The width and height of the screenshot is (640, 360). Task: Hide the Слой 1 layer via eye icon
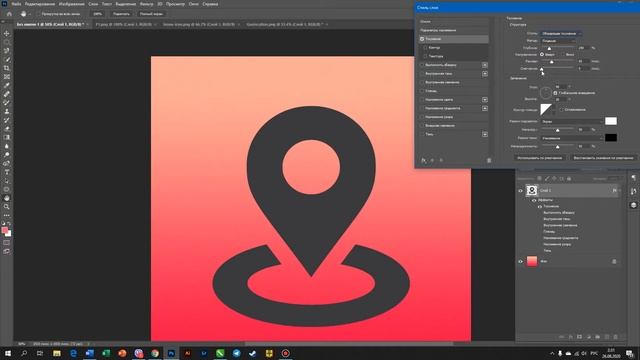coord(520,191)
